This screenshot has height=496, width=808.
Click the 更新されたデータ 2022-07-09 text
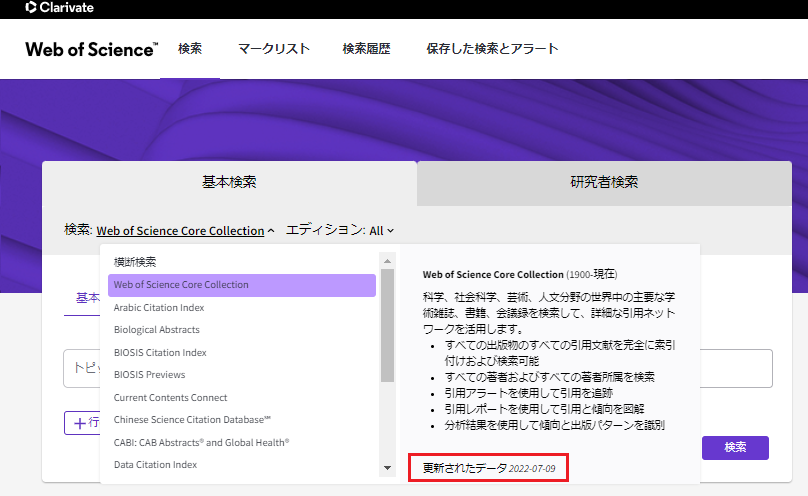(489, 468)
